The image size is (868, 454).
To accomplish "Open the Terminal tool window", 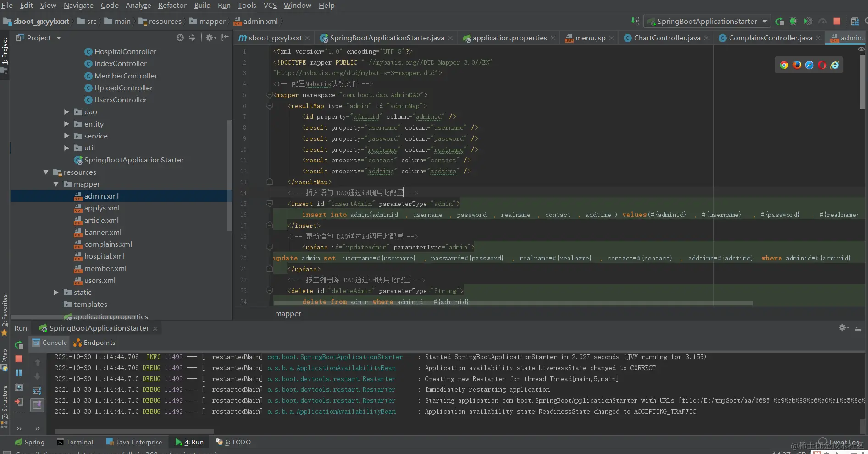I will point(75,442).
